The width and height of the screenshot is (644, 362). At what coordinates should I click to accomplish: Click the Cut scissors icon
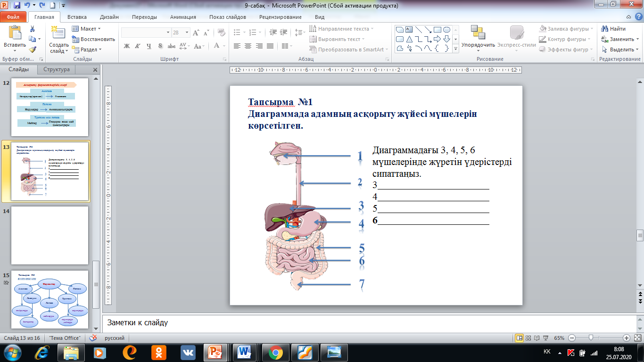tap(33, 29)
